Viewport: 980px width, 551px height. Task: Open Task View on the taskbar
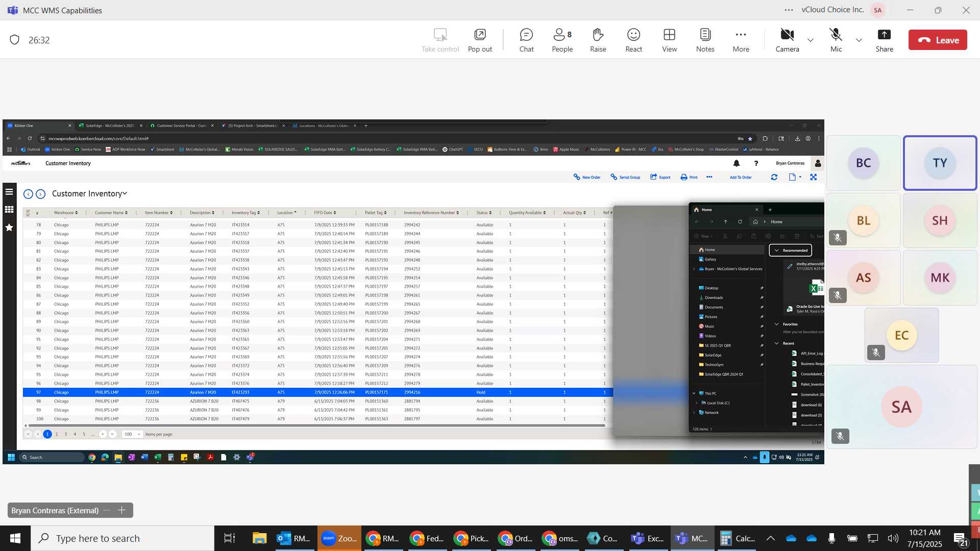tap(230, 538)
